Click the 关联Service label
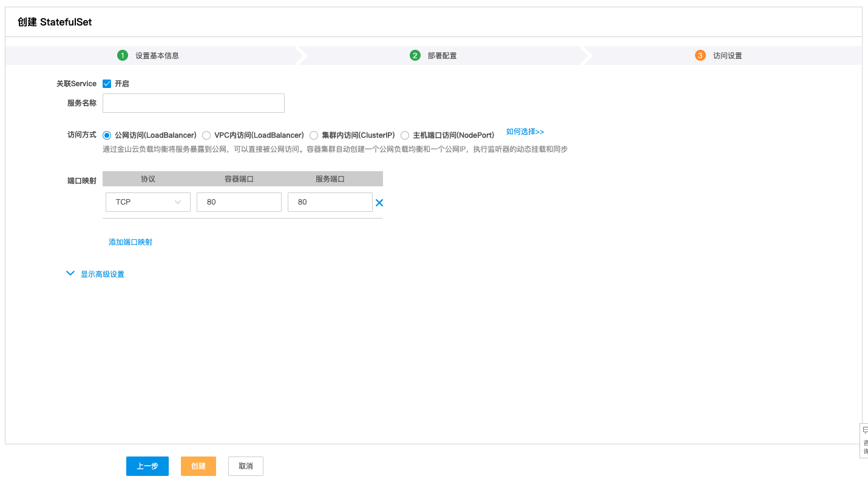Screen dimensions: 868x482 click(76, 84)
